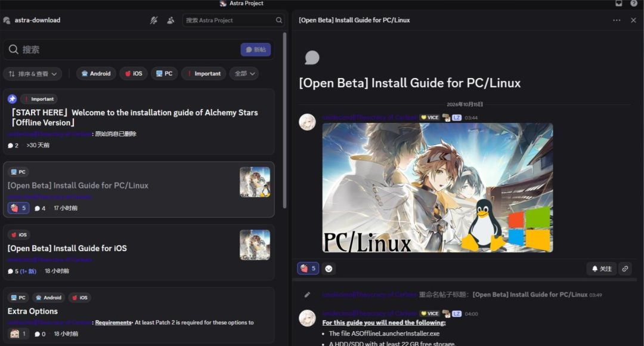Click the date divider 2026年10月15日

click(465, 104)
